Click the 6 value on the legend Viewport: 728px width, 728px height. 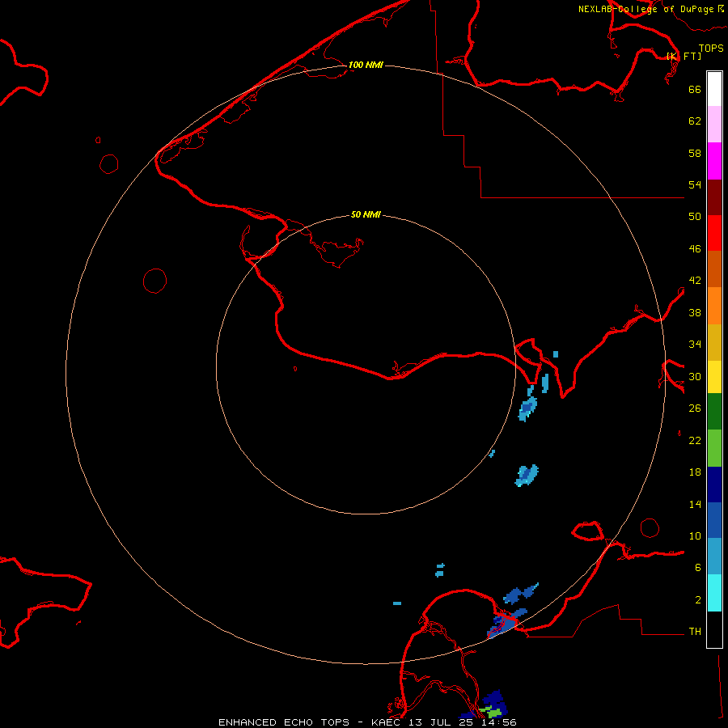click(698, 567)
